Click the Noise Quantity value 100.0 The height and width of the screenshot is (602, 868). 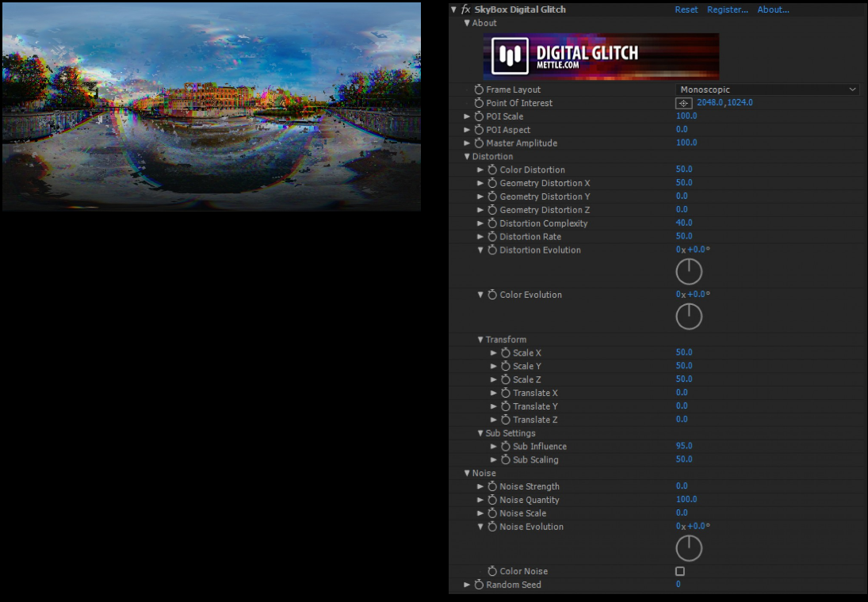(686, 499)
